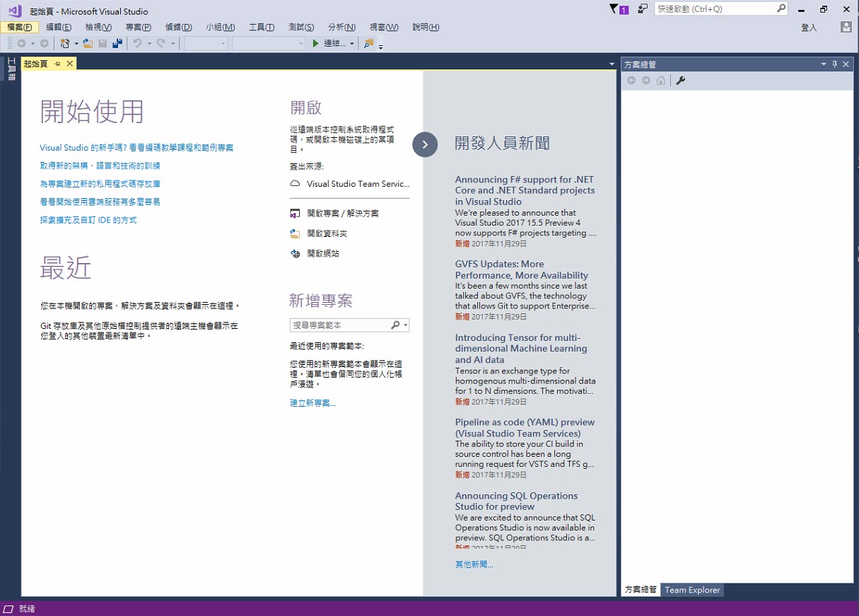The width and height of the screenshot is (859, 616).
Task: Open the 偵錯(D) menu
Action: click(179, 27)
